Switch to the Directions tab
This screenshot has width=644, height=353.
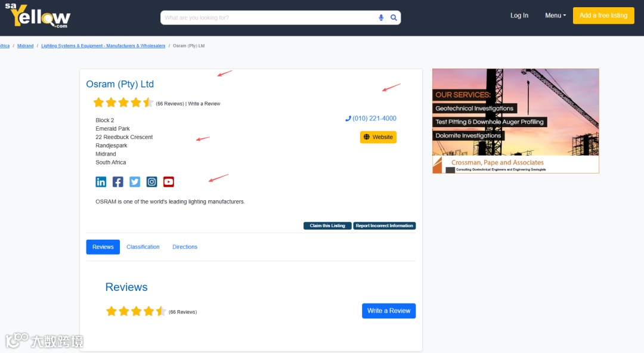click(x=185, y=247)
